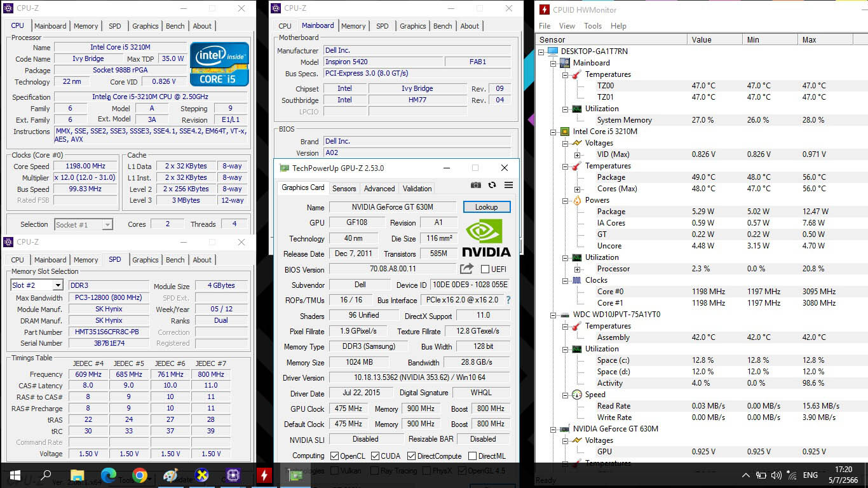Click the red HWMonitor lightning taskbar icon
This screenshot has width=868, height=488.
(264, 475)
